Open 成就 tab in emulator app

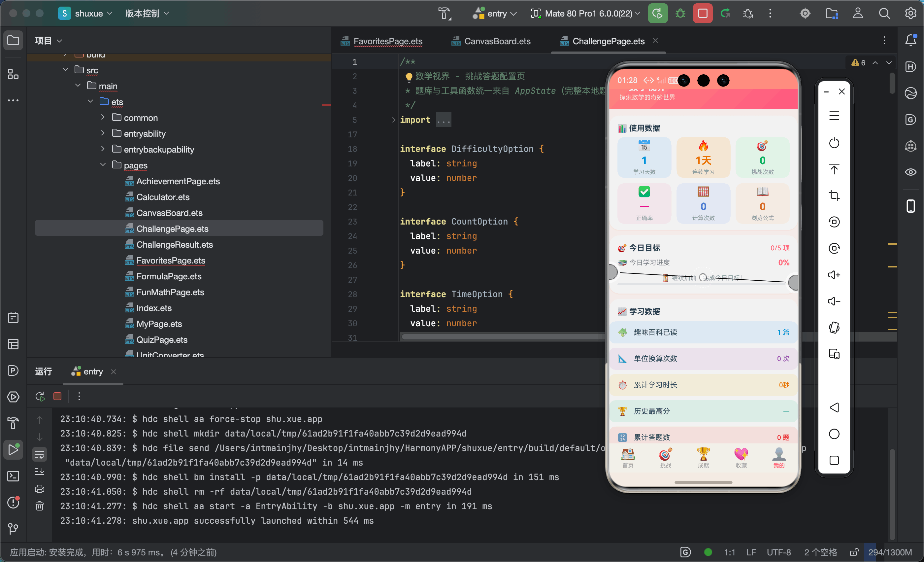point(703,458)
